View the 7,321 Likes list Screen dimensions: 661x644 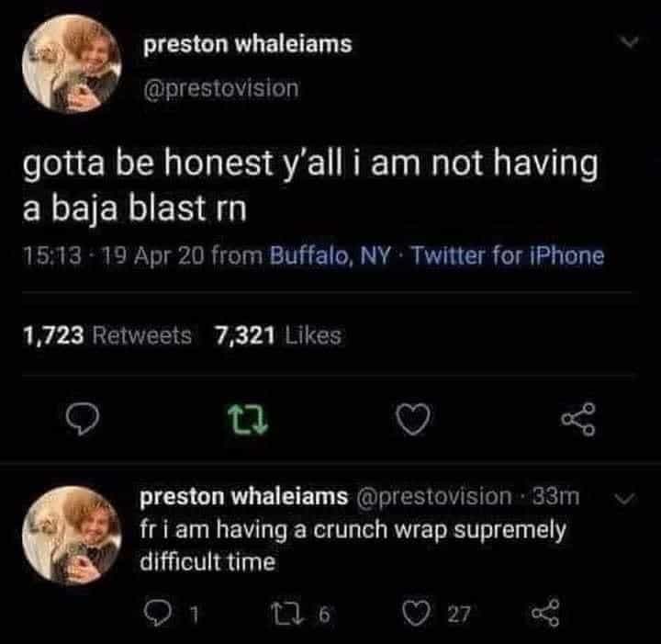pos(277,336)
